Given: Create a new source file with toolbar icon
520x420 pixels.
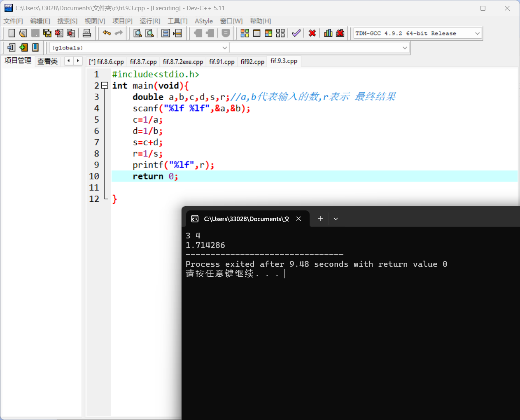Looking at the screenshot, I should coord(12,33).
